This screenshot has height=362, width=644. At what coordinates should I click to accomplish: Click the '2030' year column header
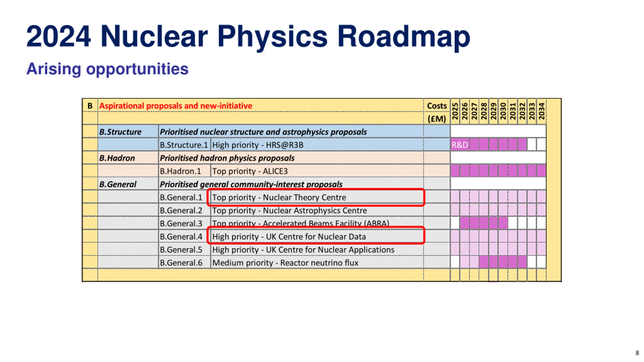pyautogui.click(x=503, y=111)
